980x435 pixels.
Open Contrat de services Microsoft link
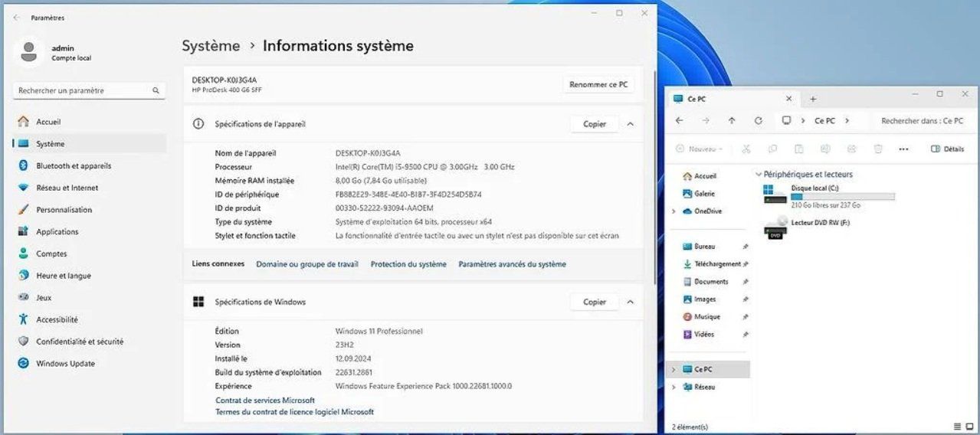pyautogui.click(x=265, y=401)
